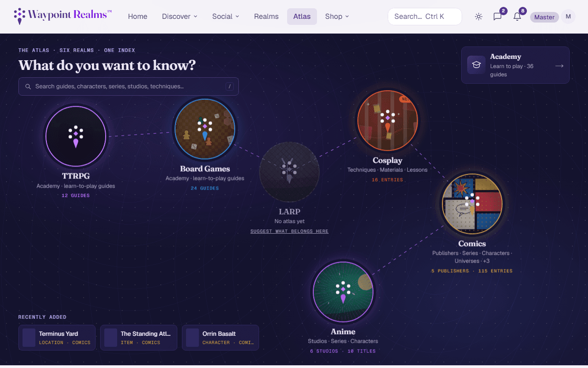Click 6 STUDIOS · 10 TITLES text

343,351
